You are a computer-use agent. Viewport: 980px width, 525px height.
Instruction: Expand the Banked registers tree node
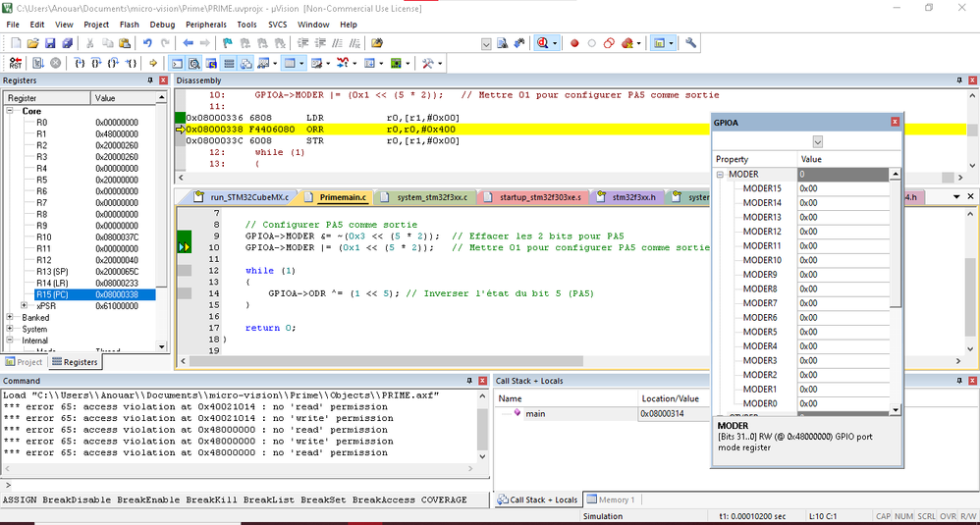coord(12,318)
